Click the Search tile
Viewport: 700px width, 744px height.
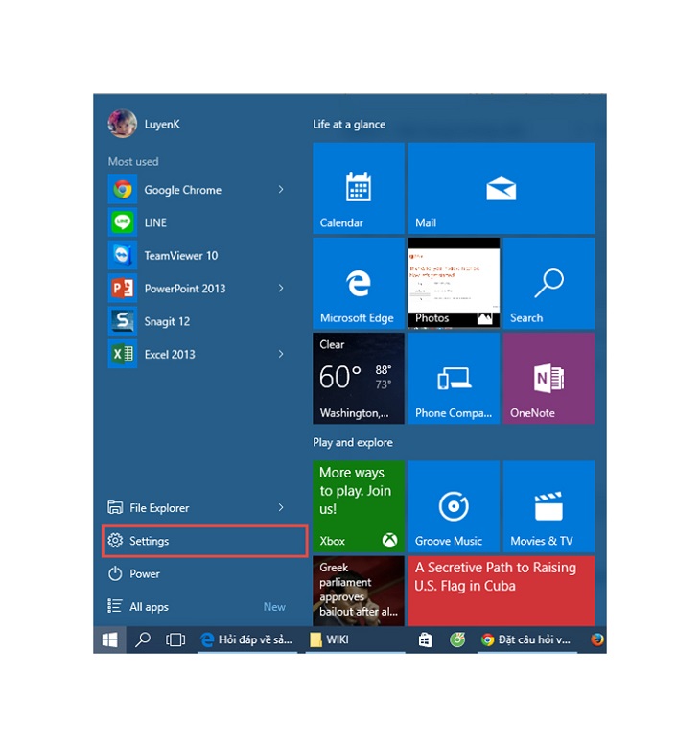[548, 283]
